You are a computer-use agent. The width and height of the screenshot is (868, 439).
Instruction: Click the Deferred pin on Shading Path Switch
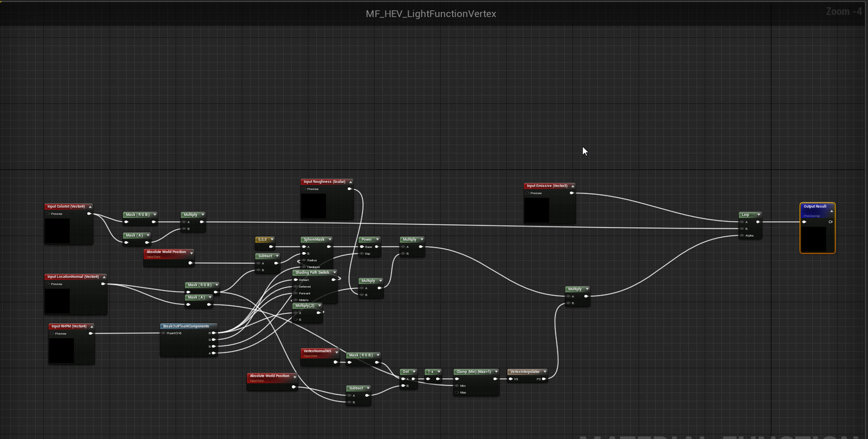point(296,286)
